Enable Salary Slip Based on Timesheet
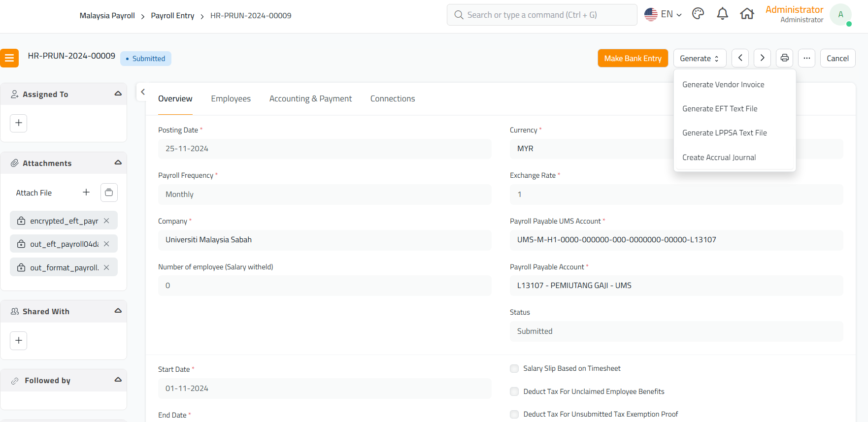The image size is (868, 422). coord(514,368)
